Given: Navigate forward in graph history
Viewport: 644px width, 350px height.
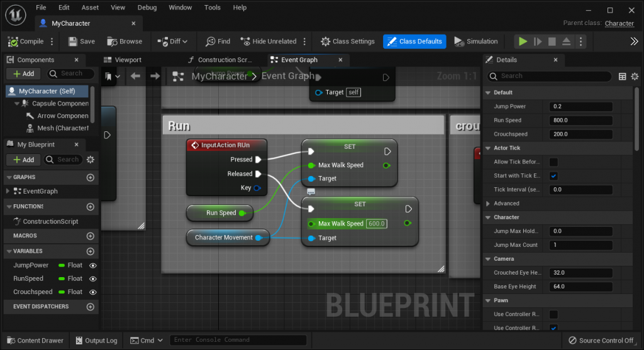Looking at the screenshot, I should click(x=155, y=76).
